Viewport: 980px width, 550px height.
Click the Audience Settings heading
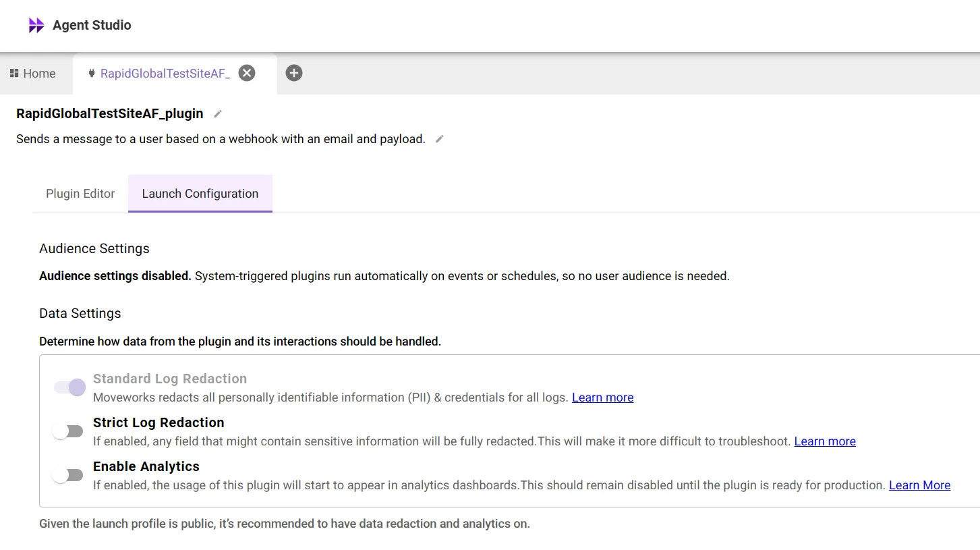(94, 248)
